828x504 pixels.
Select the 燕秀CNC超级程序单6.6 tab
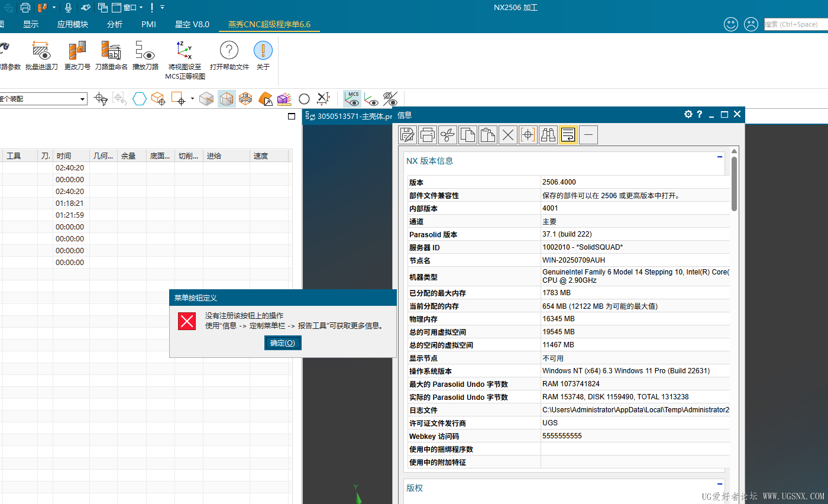(x=270, y=24)
